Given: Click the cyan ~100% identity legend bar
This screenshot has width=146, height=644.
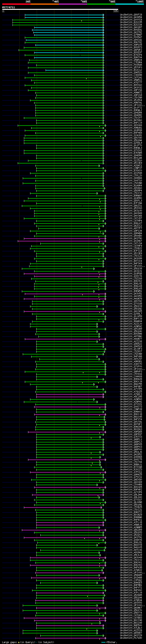Looking at the screenshot, I should click(x=130, y=4).
